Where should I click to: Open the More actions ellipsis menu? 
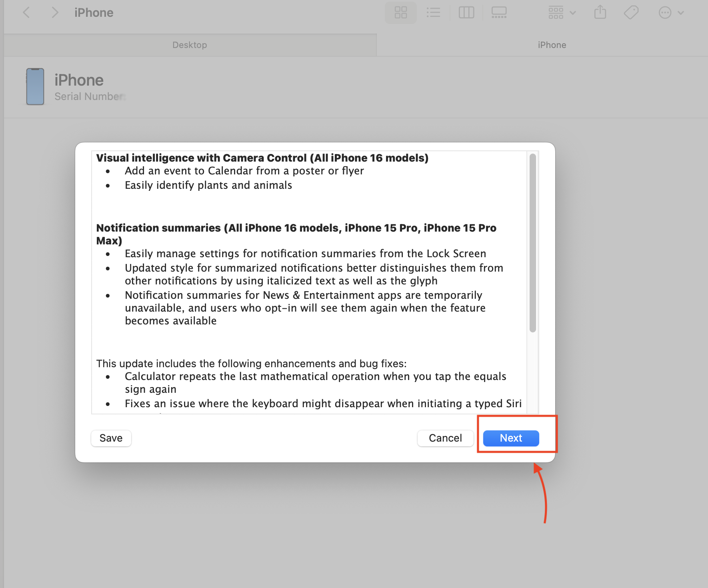point(671,13)
